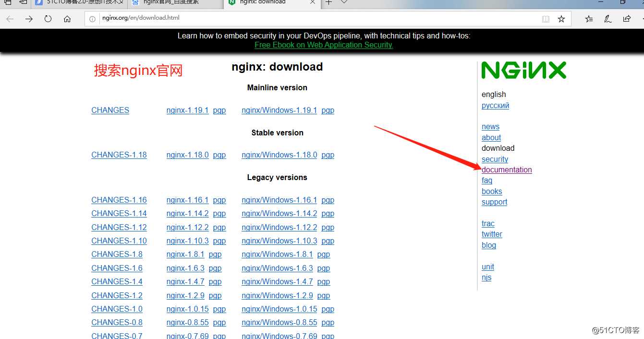Go forward to the next page

click(x=29, y=19)
